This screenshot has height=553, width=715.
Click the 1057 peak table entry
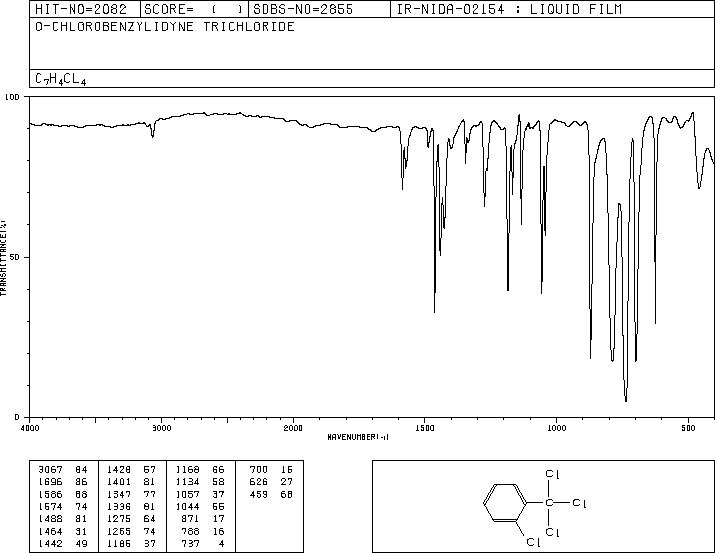[x=200, y=494]
